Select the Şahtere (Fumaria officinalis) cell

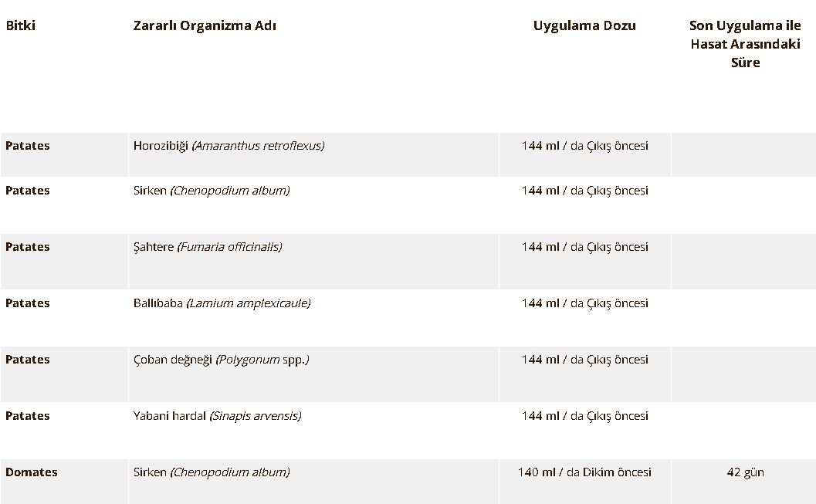point(208,247)
